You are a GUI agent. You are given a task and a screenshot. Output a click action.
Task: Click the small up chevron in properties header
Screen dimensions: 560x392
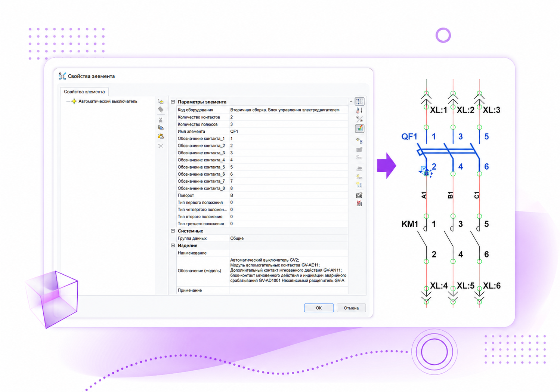point(351,102)
